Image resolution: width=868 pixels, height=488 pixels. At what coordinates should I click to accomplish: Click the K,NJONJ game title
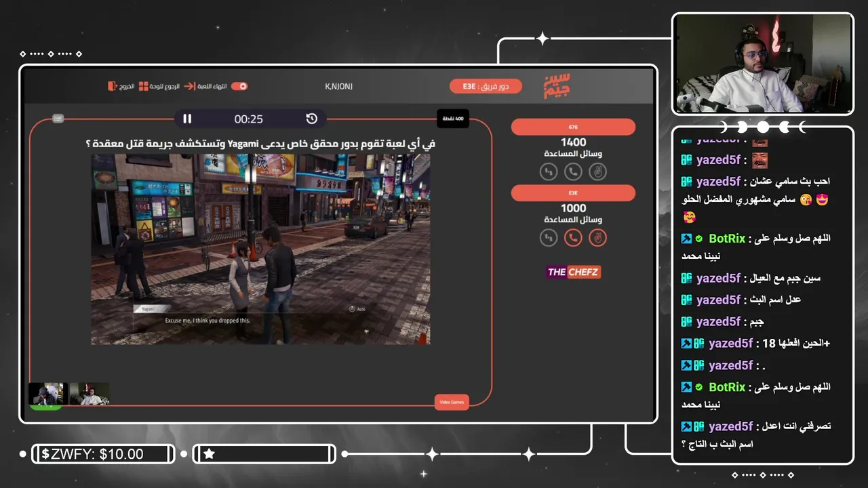[339, 86]
